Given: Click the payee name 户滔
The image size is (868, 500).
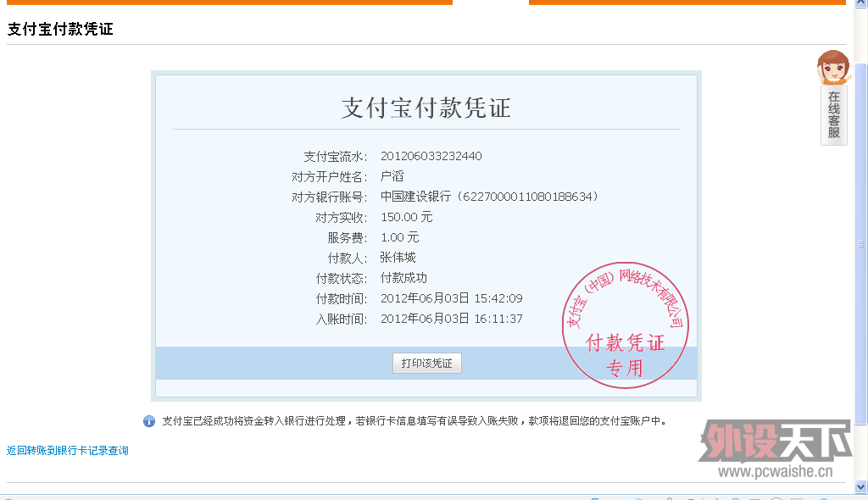Looking at the screenshot, I should [x=392, y=176].
